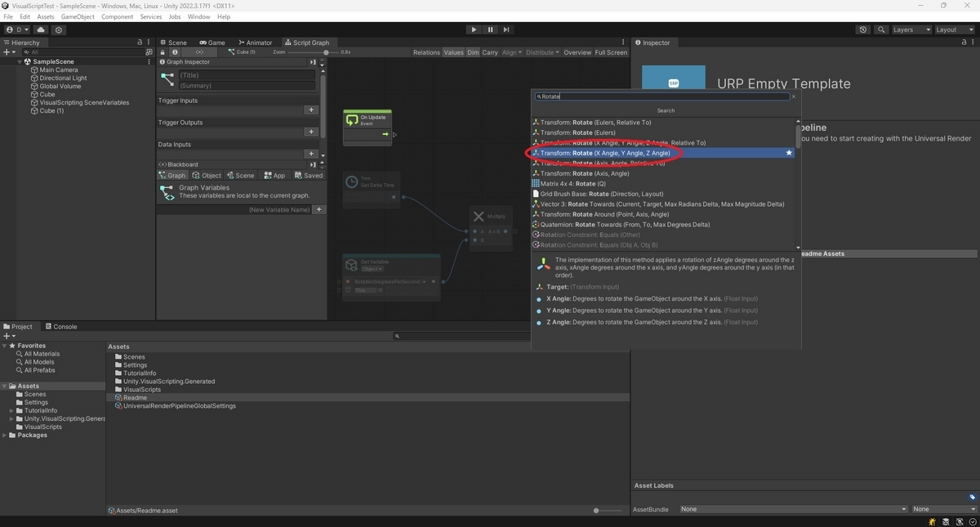Click the Pause button
This screenshot has width=980, height=527.
[x=490, y=29]
